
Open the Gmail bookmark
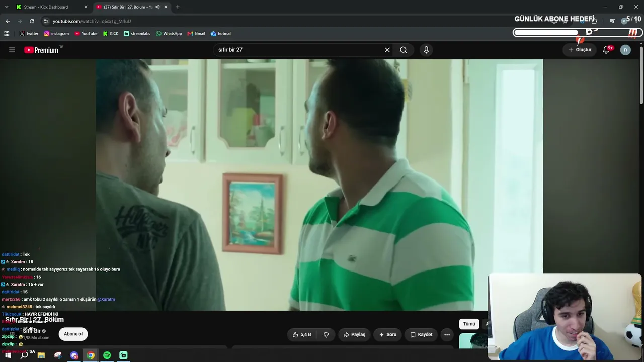(196, 34)
